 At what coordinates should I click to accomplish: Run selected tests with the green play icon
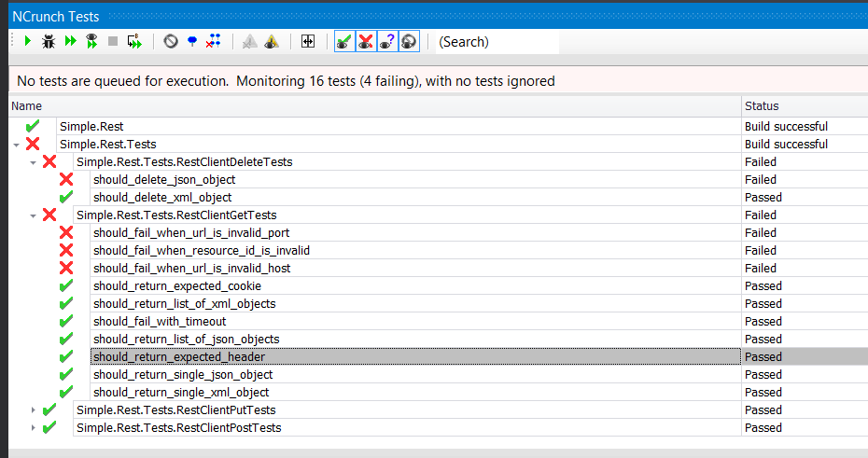tap(28, 41)
